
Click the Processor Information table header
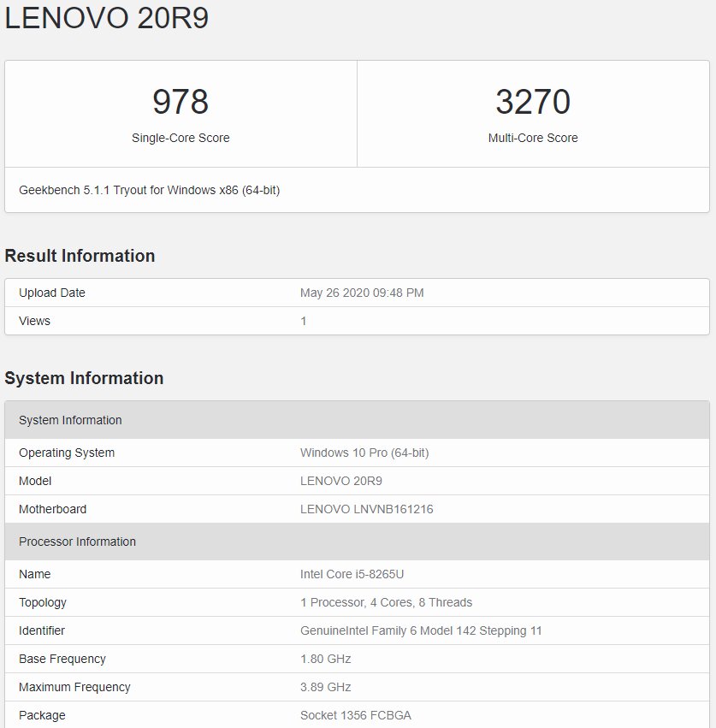(x=357, y=542)
